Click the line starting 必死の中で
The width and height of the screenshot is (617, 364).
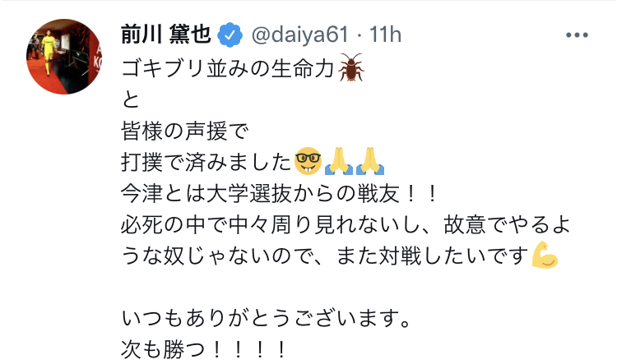pos(346,225)
